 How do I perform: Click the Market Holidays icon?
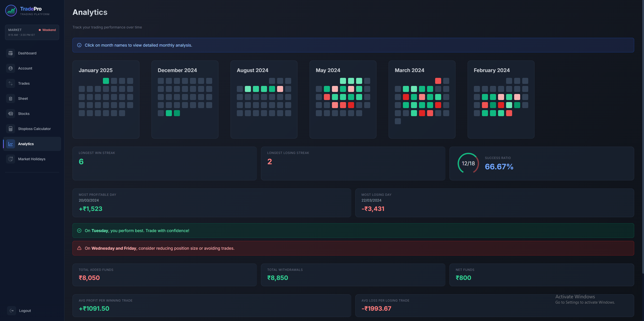[x=11, y=159]
